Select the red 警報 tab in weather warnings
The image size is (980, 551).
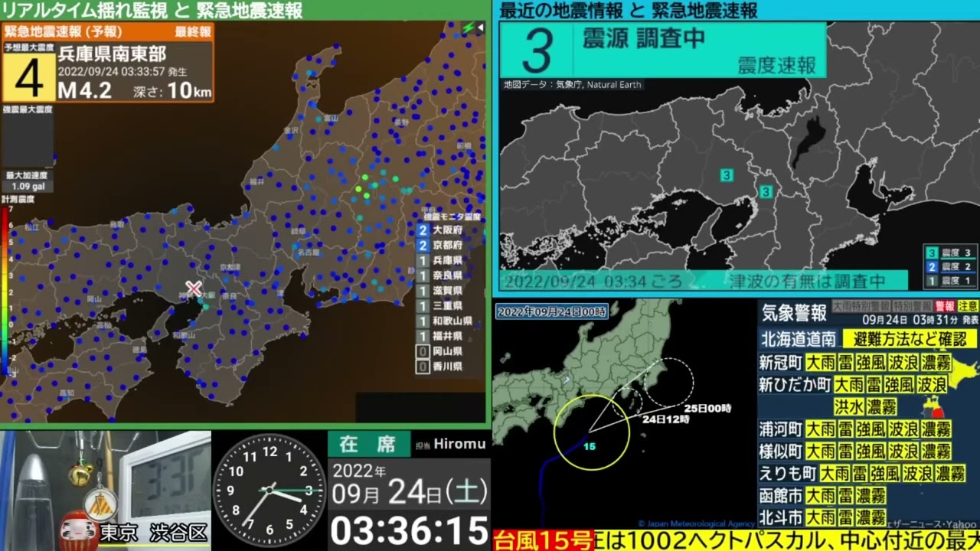[945, 306]
